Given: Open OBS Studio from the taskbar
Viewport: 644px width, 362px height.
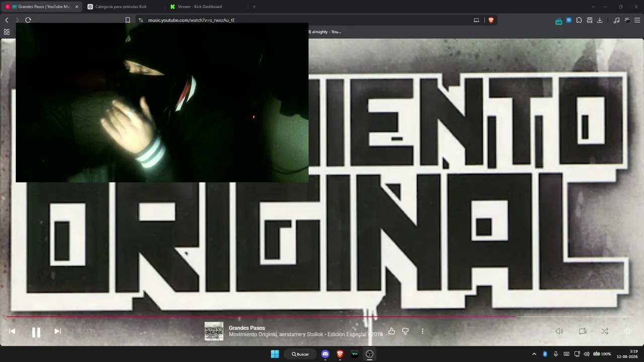Looking at the screenshot, I should [x=370, y=354].
